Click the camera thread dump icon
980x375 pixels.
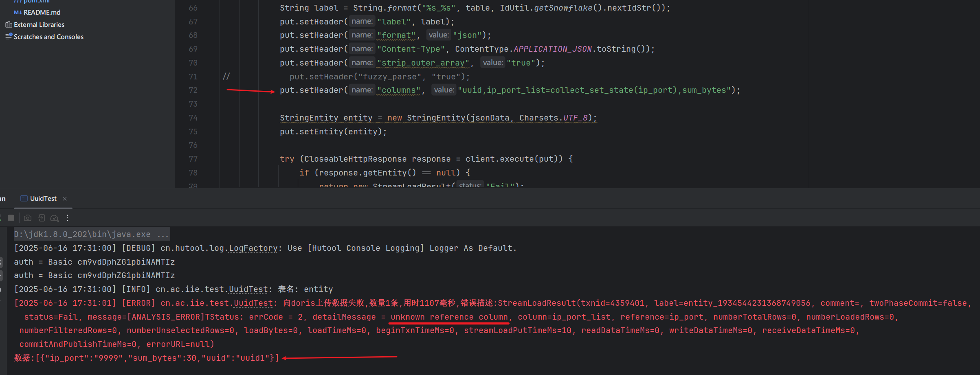point(28,218)
